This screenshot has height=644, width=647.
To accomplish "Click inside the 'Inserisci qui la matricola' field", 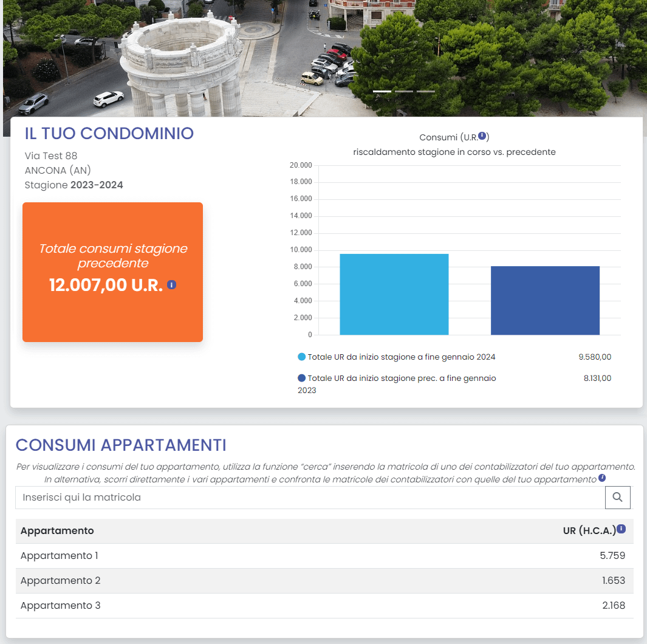I will click(x=243, y=498).
